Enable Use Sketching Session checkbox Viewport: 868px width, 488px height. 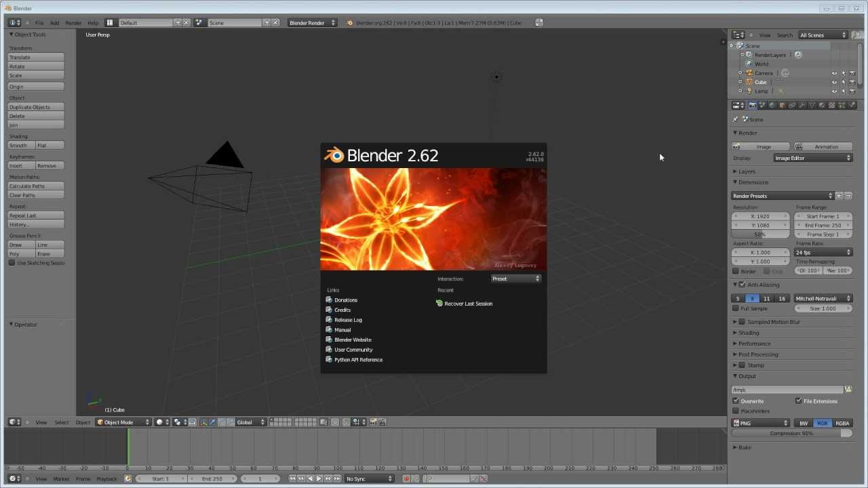[x=12, y=263]
